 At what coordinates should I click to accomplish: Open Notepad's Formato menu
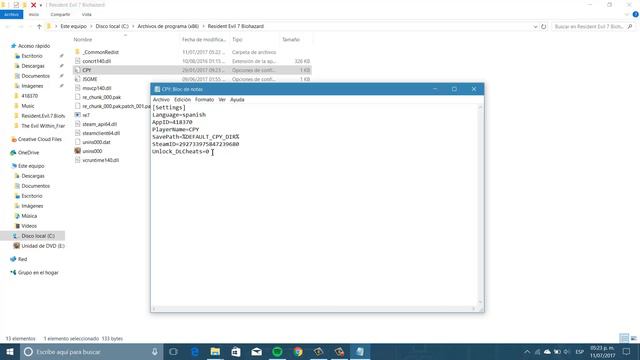pyautogui.click(x=204, y=100)
